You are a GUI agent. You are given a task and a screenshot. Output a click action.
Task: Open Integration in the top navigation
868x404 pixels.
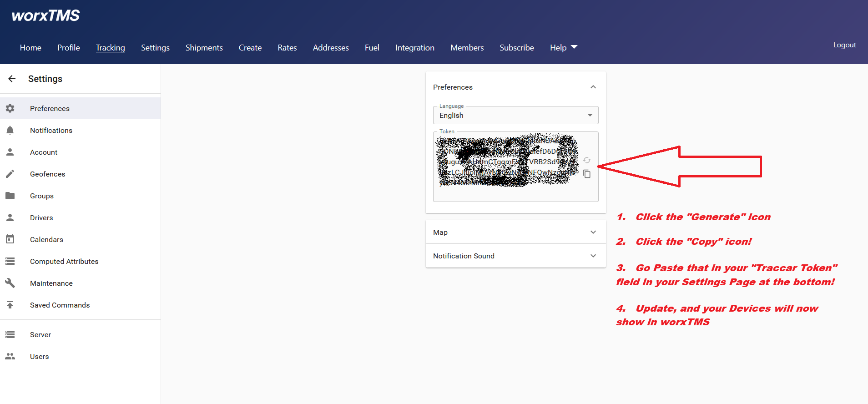point(415,47)
